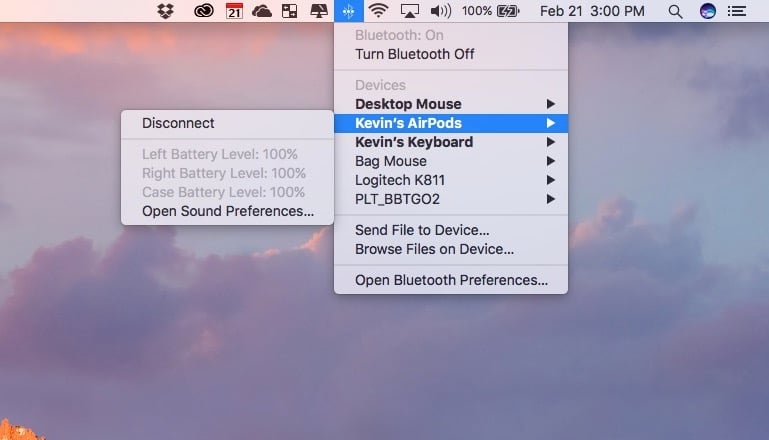769x440 pixels.
Task: Click the Creative Cloud menu bar icon
Action: tap(204, 11)
